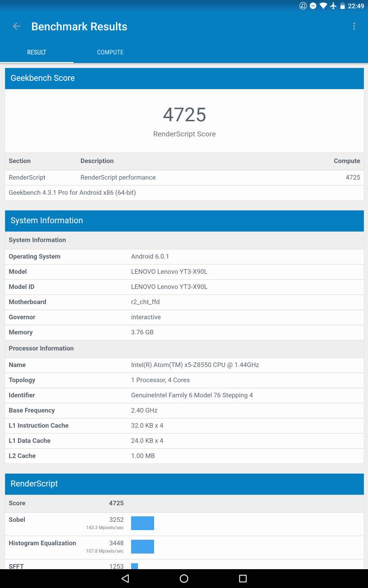This screenshot has height=588, width=368.
Task: Tap the Wi-Fi status icon
Action: (x=323, y=6)
